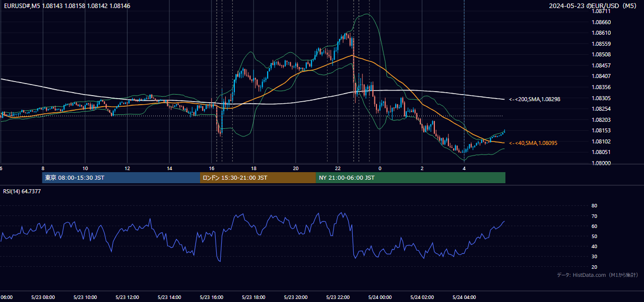This screenshot has width=644, height=302.
Task: Click the date label 5/24 02:00
Action: pos(421,297)
